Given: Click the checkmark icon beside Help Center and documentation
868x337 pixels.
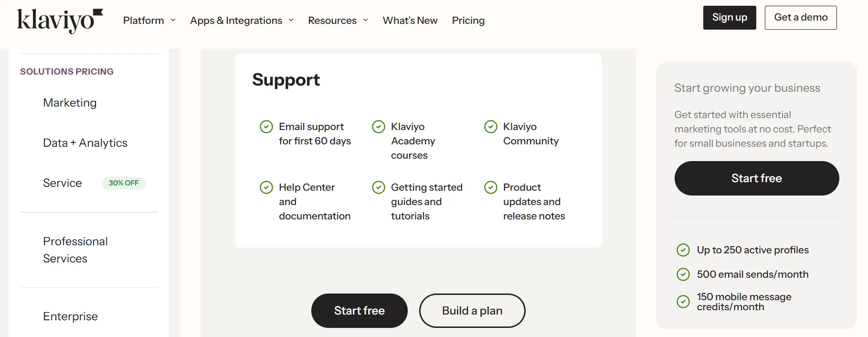Looking at the screenshot, I should [266, 187].
